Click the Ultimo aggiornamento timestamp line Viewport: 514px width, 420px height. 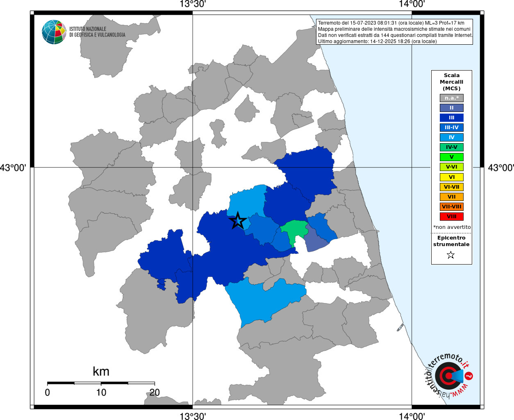click(378, 41)
